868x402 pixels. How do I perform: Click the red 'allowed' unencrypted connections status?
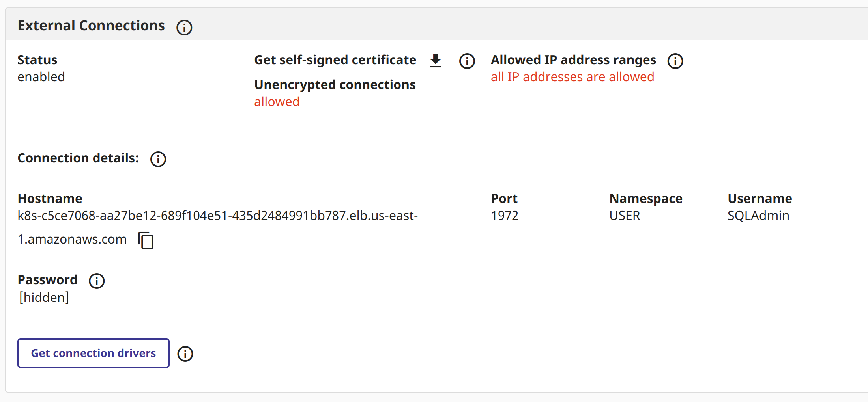[277, 102]
